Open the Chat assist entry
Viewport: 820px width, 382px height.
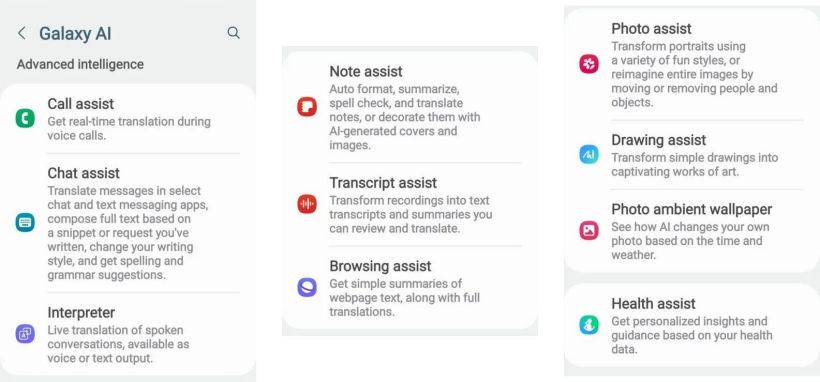pyautogui.click(x=128, y=223)
